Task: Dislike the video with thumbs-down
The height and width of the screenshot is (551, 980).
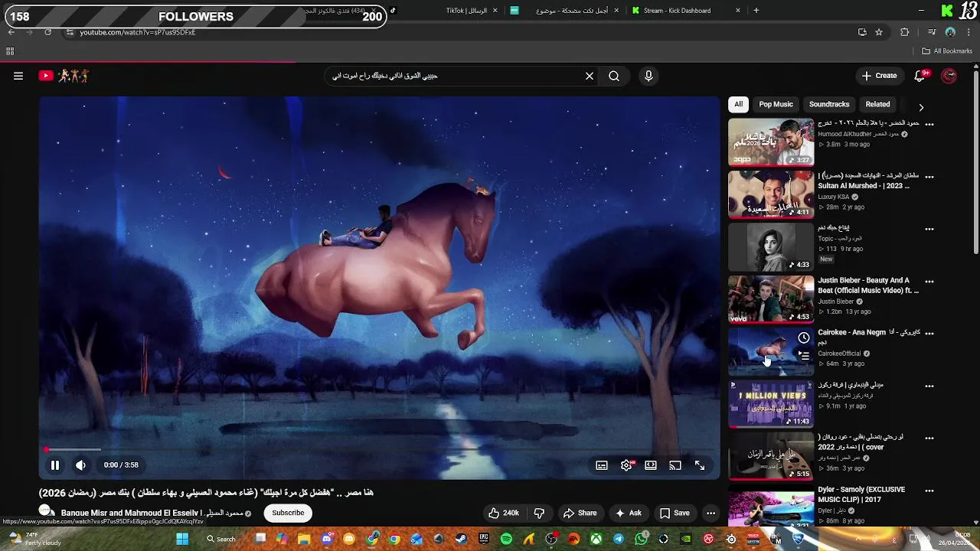Action: (539, 513)
